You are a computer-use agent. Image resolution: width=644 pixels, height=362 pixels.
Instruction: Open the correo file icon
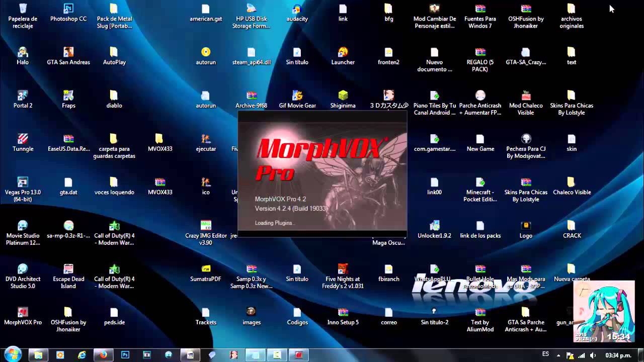(x=389, y=316)
